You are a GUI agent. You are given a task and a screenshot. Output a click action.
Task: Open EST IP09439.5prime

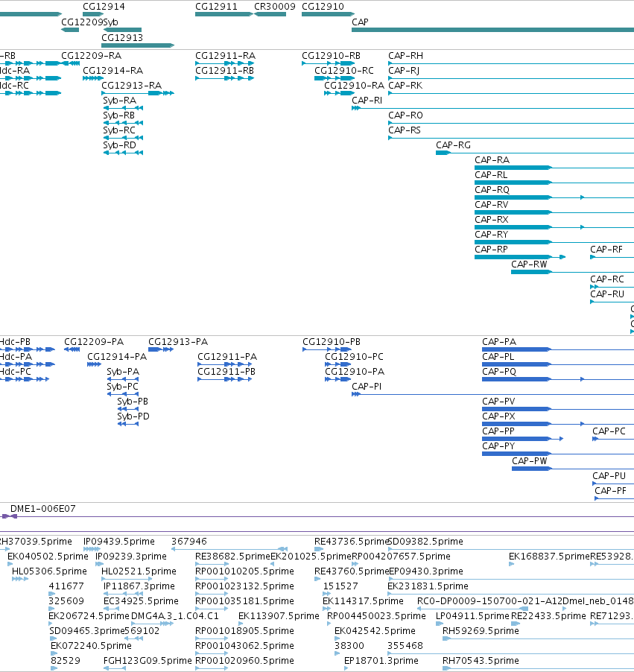click(x=118, y=542)
